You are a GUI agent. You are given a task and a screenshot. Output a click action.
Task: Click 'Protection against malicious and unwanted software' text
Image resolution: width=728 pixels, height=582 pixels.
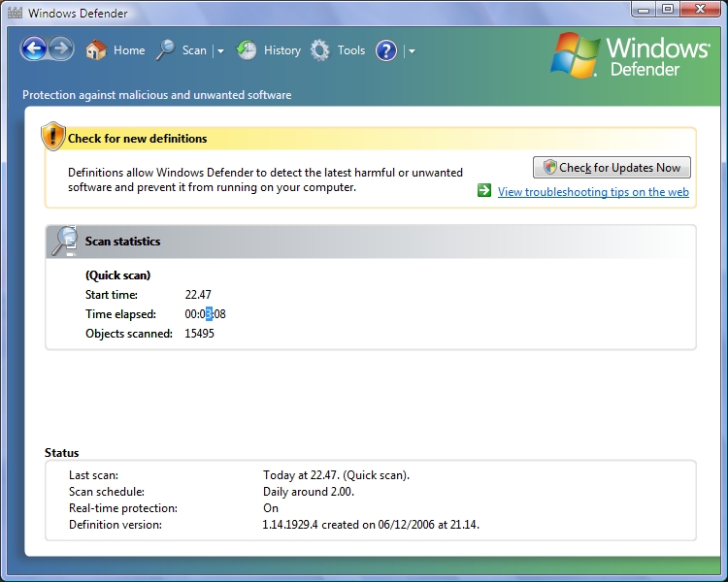(157, 95)
